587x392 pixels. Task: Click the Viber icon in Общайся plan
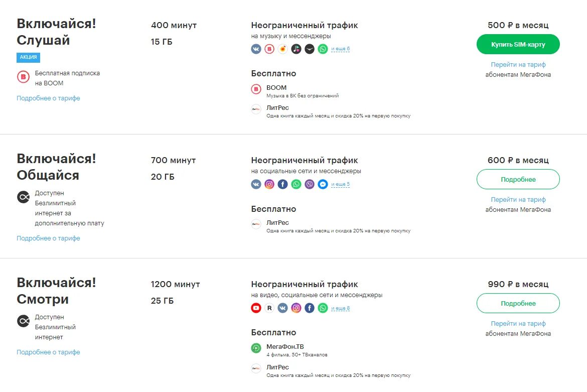tap(310, 184)
